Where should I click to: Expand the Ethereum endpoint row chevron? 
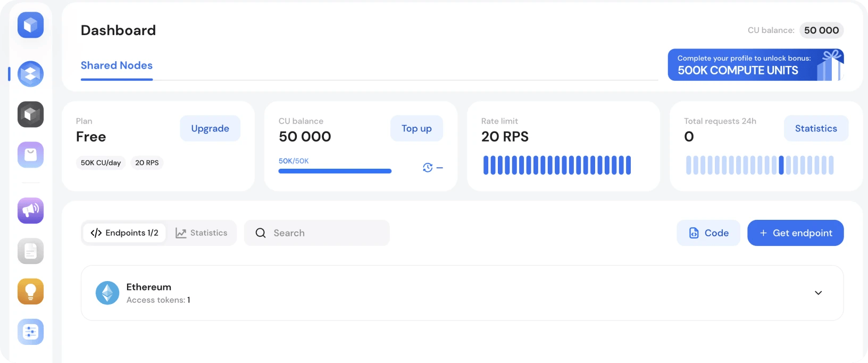click(x=818, y=293)
